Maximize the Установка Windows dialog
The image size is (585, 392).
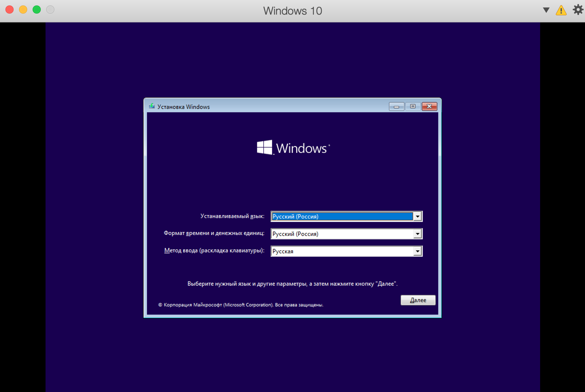point(413,107)
